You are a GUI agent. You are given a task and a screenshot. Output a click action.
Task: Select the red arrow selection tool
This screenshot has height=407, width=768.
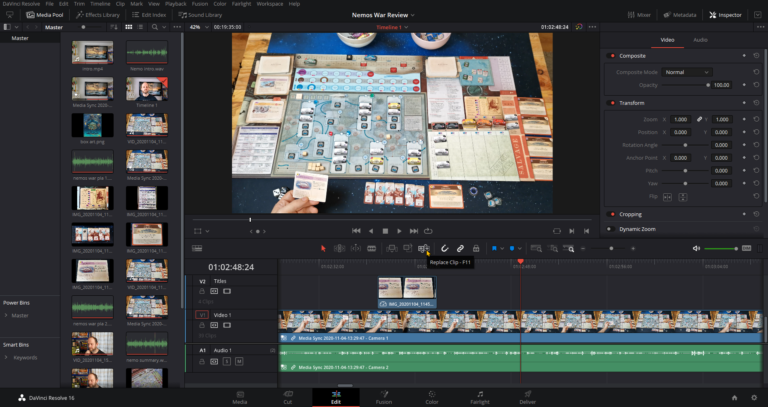pos(323,248)
